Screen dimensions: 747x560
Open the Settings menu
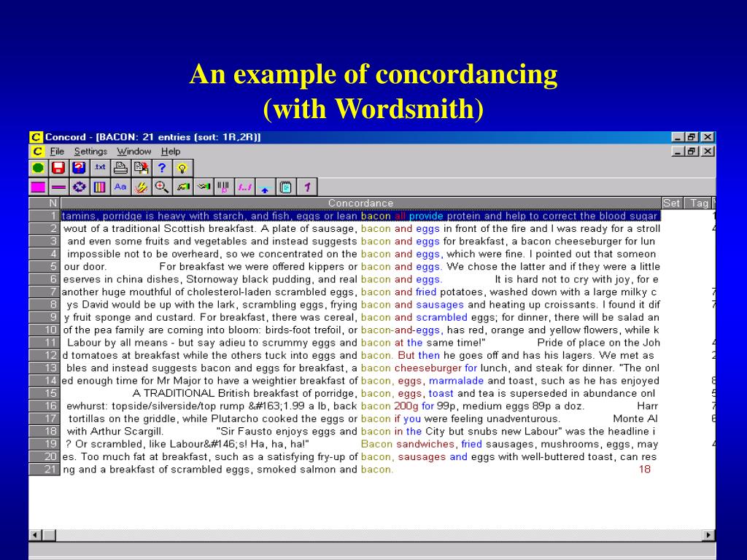90,152
